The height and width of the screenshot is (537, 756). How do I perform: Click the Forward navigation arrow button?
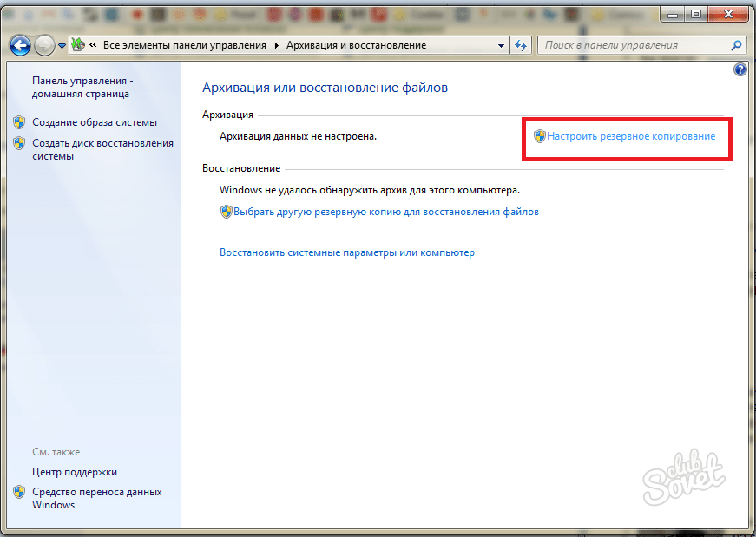44,45
